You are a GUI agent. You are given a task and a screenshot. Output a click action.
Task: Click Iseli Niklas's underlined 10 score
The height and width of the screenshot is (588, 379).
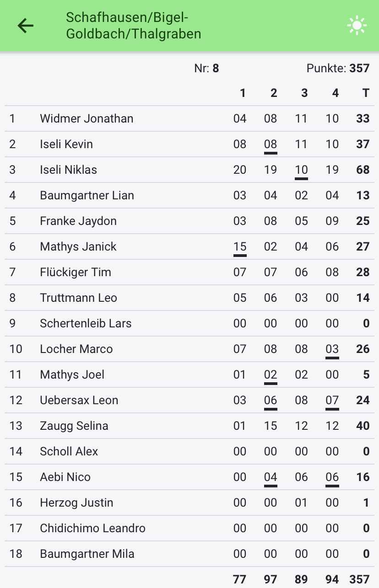point(301,170)
